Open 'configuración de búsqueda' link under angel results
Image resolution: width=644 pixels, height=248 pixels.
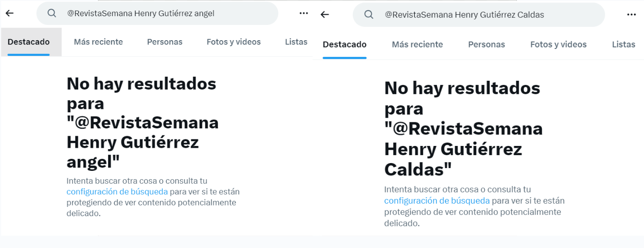pyautogui.click(x=117, y=192)
